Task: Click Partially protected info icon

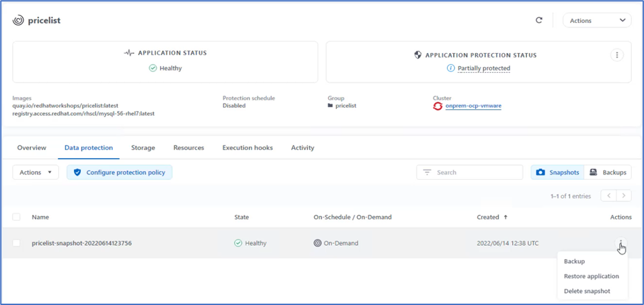Action: 450,68
